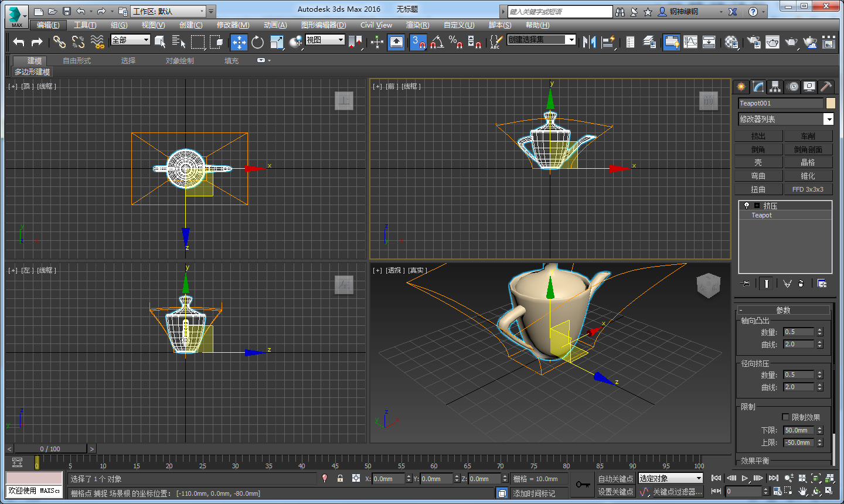This screenshot has width=844, height=504.
Task: Open the 图形编辑器(D) menu
Action: pyautogui.click(x=324, y=25)
